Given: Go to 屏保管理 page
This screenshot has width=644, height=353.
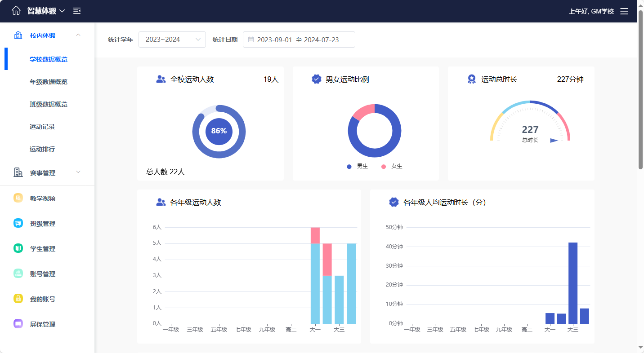Looking at the screenshot, I should pyautogui.click(x=43, y=324).
